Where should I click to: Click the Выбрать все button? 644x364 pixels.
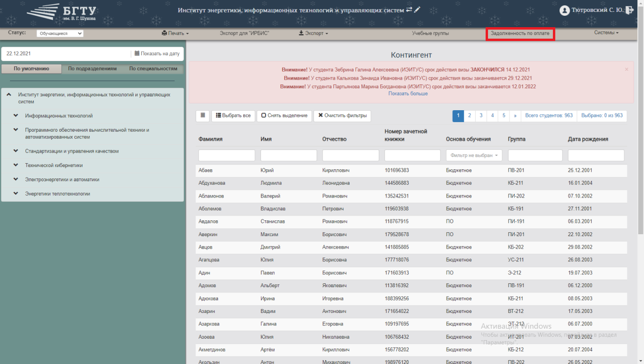[233, 116]
